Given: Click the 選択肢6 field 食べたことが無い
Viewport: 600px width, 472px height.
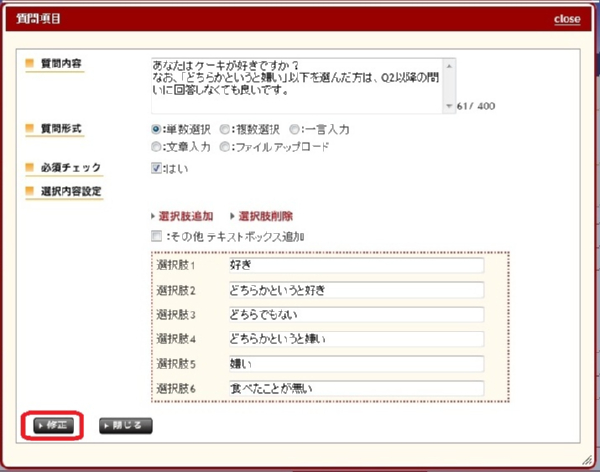Looking at the screenshot, I should [354, 388].
